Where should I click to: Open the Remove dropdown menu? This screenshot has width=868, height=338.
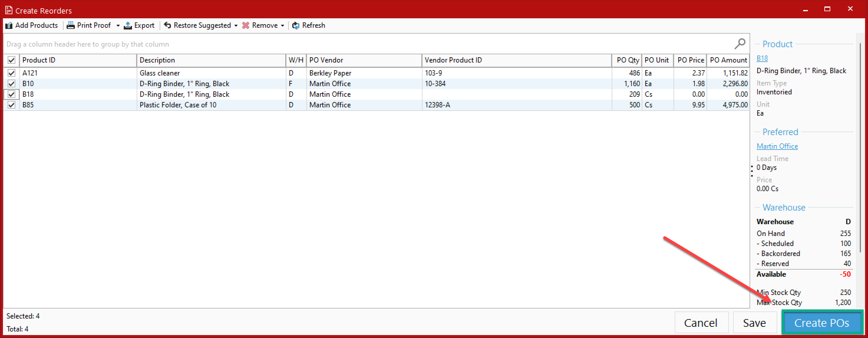tap(282, 25)
